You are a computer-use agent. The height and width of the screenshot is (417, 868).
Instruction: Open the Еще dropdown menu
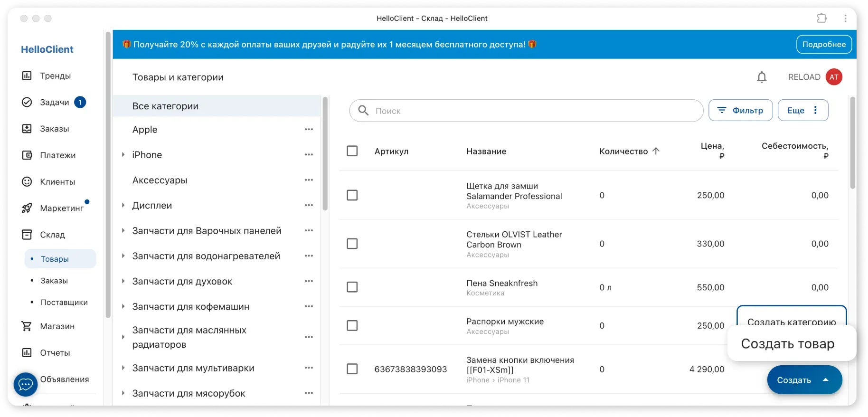click(x=802, y=110)
